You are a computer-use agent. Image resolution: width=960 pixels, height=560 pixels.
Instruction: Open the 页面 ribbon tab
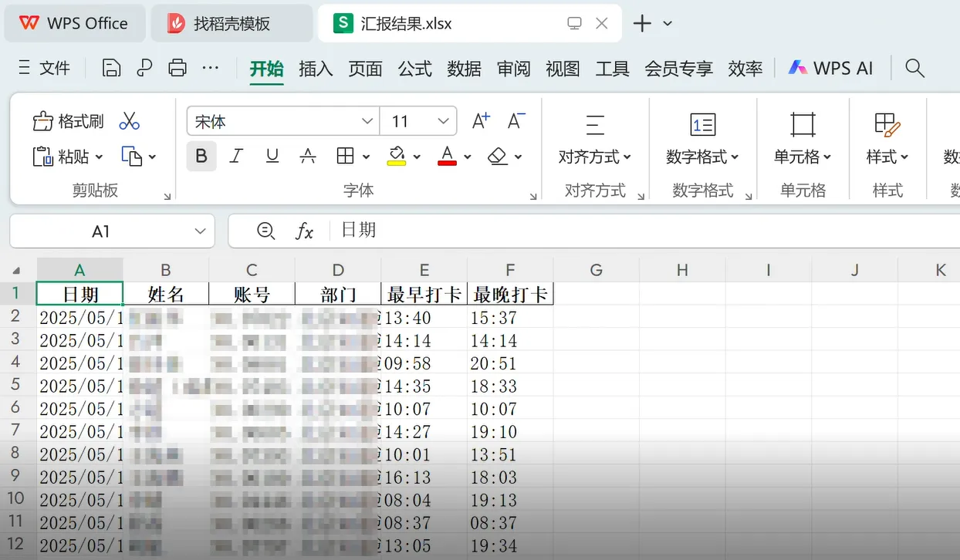click(x=365, y=69)
